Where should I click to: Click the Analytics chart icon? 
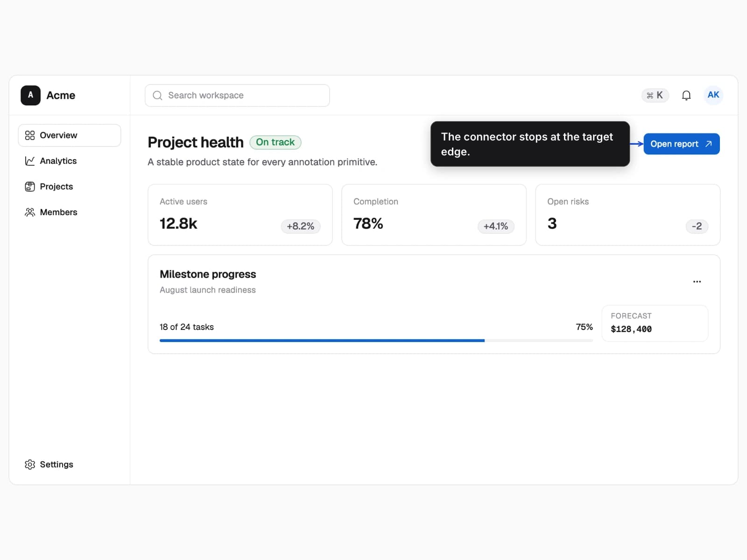[30, 161]
